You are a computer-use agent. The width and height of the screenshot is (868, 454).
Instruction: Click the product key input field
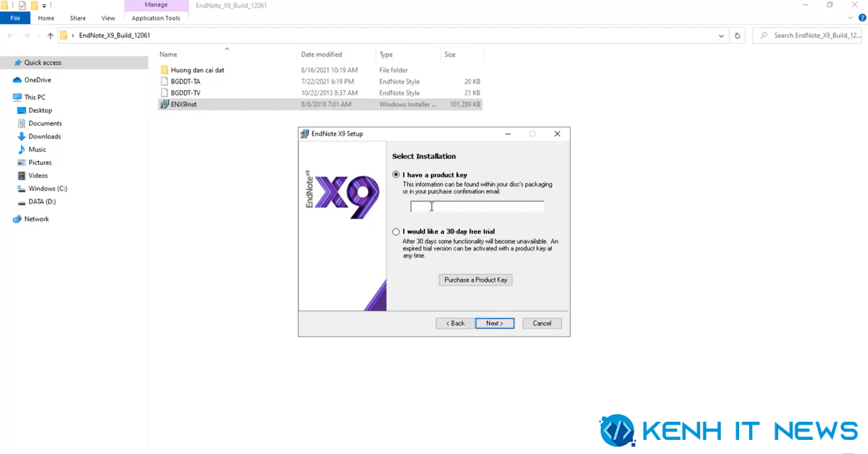click(477, 206)
